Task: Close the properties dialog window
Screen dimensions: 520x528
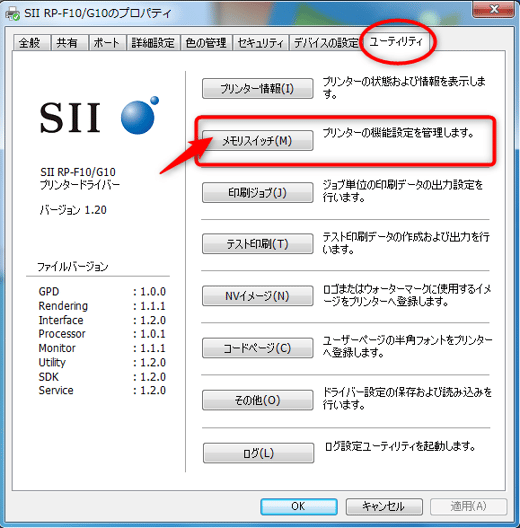Action: click(x=494, y=9)
